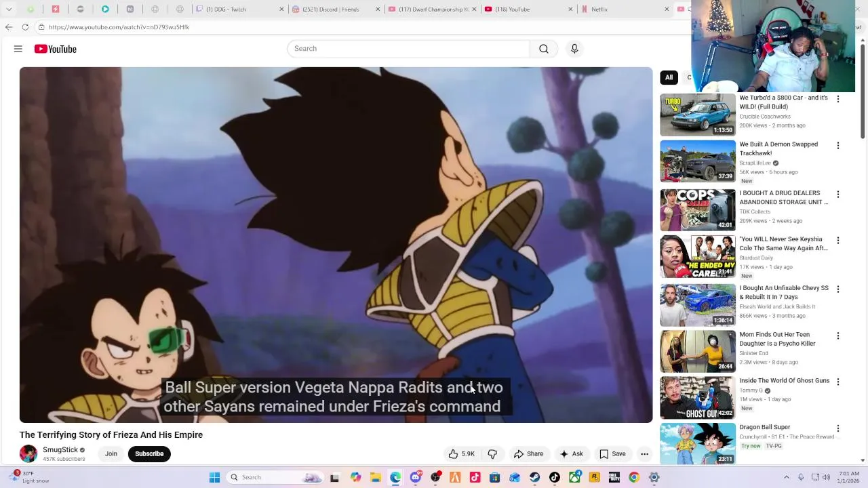Open Rockstar Games Launcher from taskbar

tap(595, 477)
